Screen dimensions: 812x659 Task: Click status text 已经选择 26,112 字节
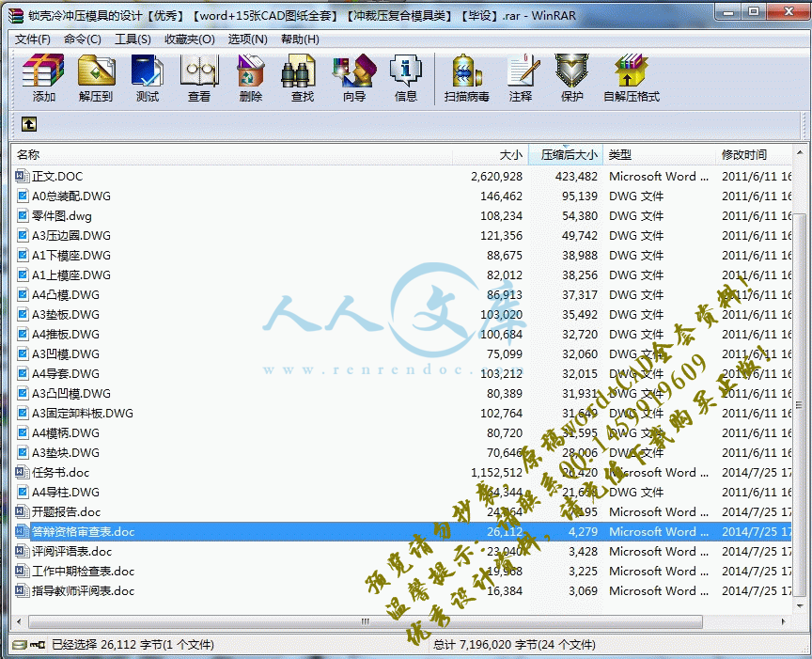[107, 645]
